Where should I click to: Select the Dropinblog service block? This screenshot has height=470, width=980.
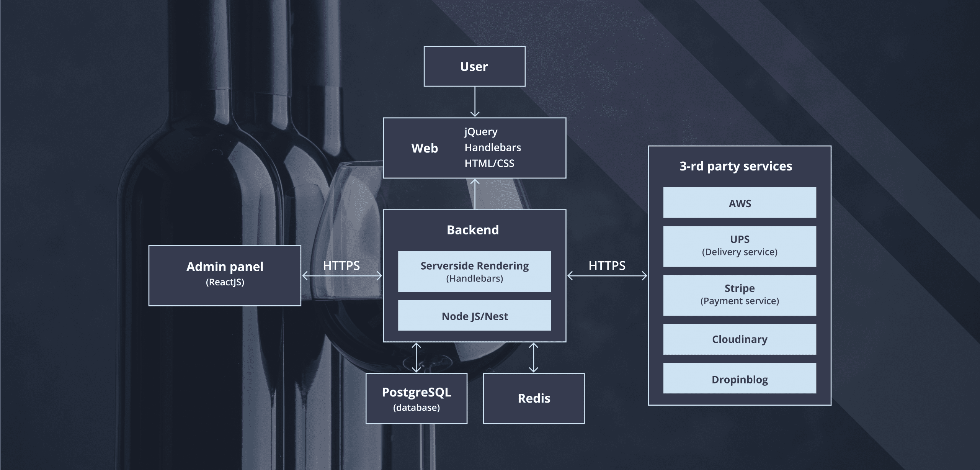739,378
